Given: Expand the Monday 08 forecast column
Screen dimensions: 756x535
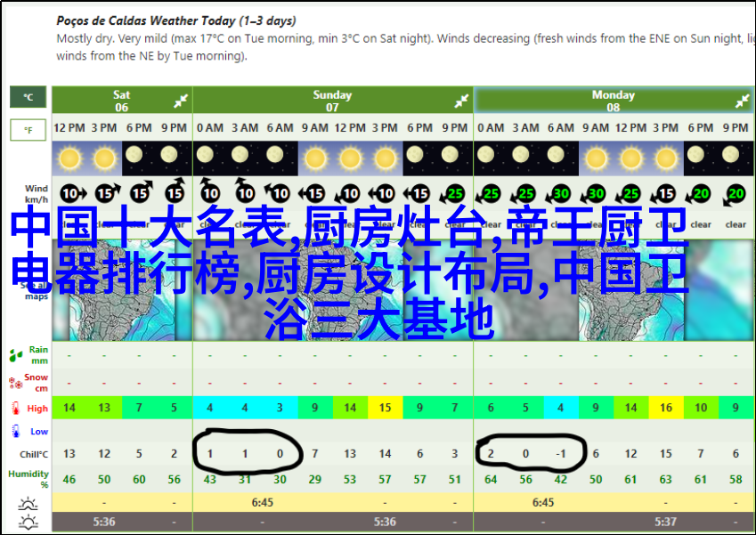Looking at the screenshot, I should click(x=742, y=101).
